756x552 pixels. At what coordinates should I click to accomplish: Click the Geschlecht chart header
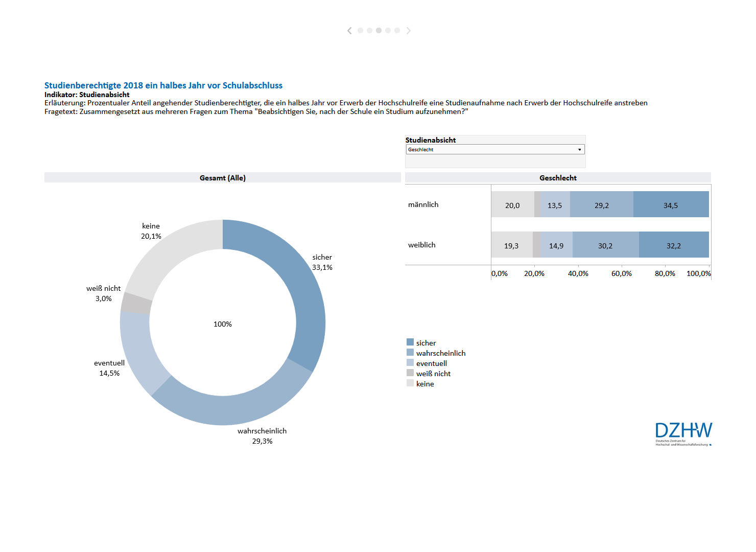tap(558, 178)
